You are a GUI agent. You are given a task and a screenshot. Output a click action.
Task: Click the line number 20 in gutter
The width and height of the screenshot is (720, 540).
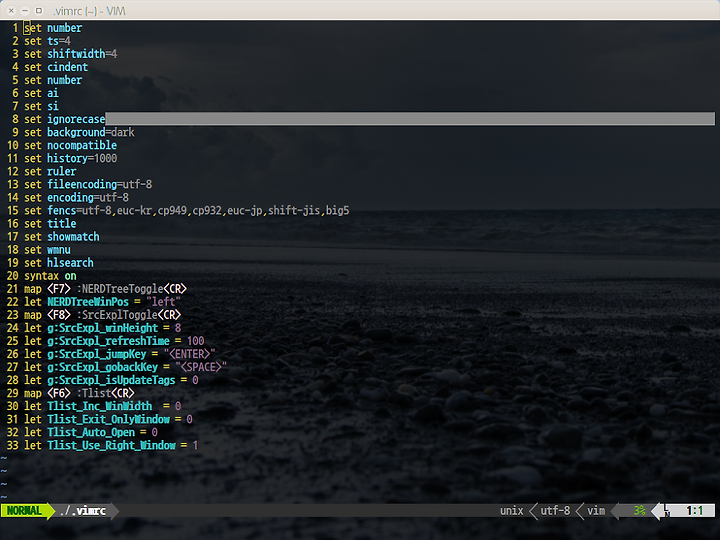coord(12,276)
